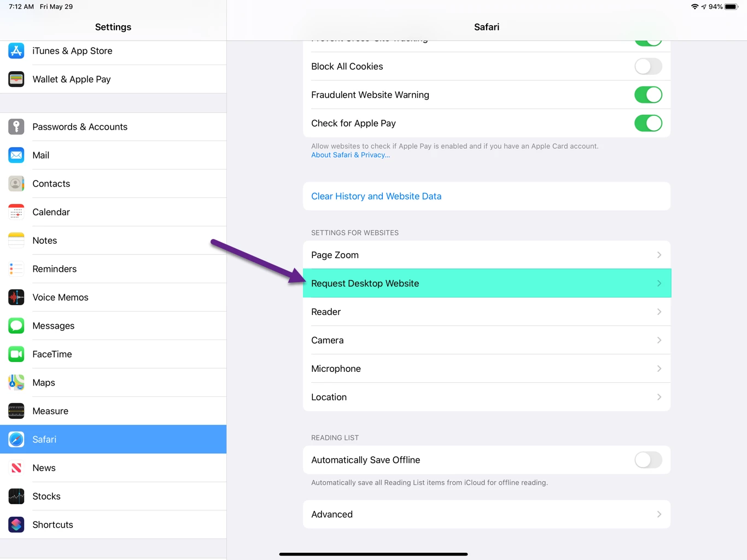The image size is (747, 560).
Task: Tap the Shortcuts icon
Action: [16, 525]
